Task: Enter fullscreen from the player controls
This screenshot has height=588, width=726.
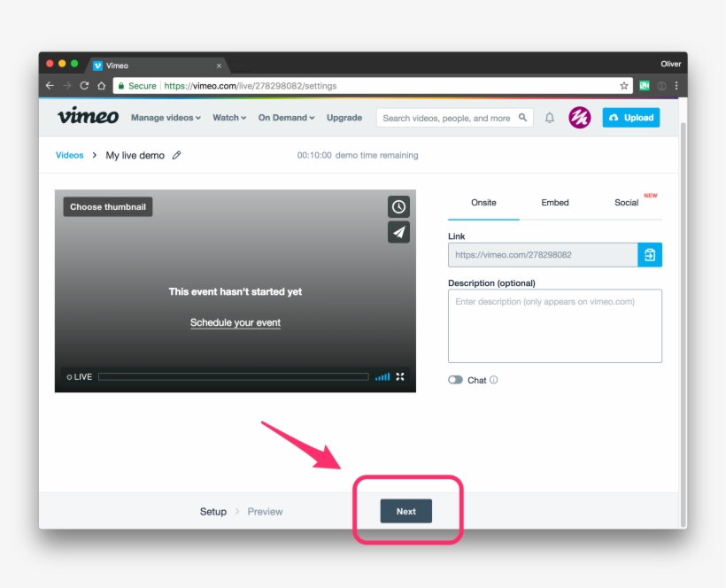Action: pyautogui.click(x=399, y=376)
